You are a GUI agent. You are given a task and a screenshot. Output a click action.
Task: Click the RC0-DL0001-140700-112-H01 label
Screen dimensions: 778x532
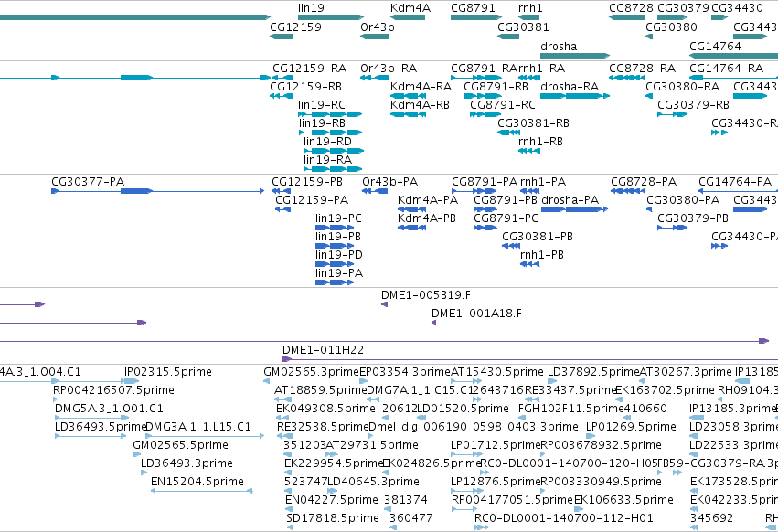pyautogui.click(x=564, y=518)
